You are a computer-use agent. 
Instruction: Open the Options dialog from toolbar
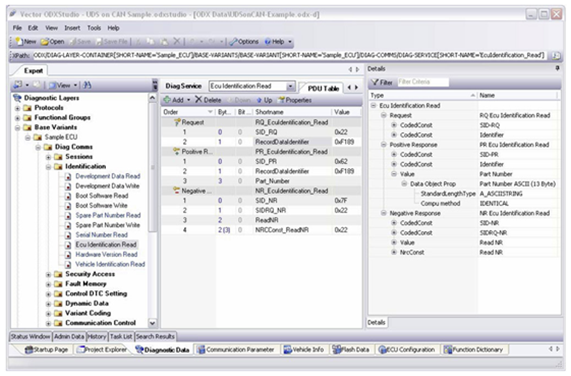click(244, 41)
